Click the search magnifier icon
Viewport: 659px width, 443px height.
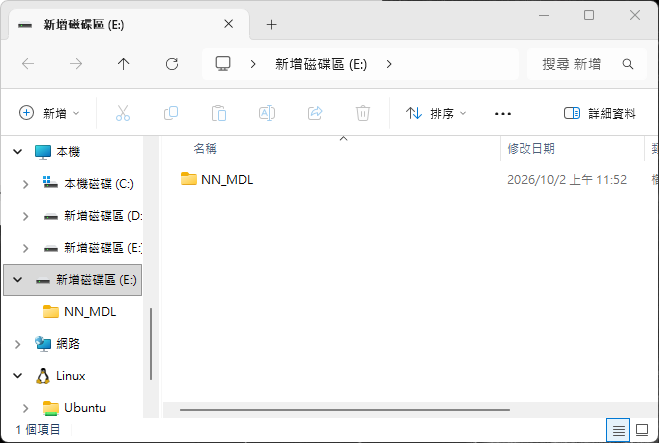627,64
